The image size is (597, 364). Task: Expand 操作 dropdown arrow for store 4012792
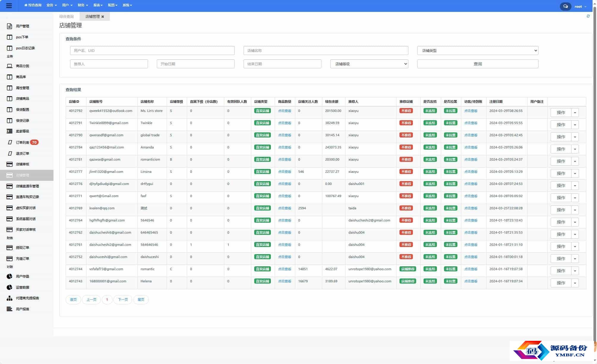[575, 113]
